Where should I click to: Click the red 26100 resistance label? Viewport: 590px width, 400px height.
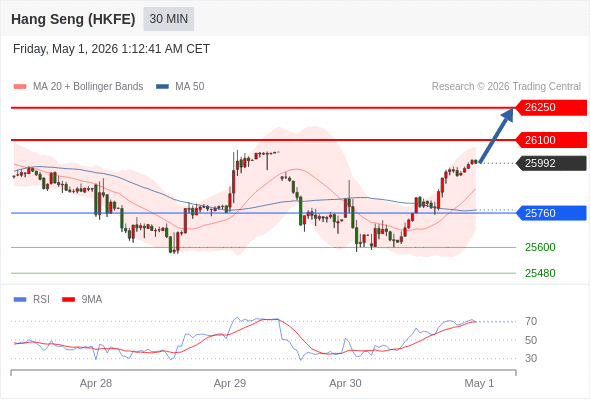tap(551, 140)
